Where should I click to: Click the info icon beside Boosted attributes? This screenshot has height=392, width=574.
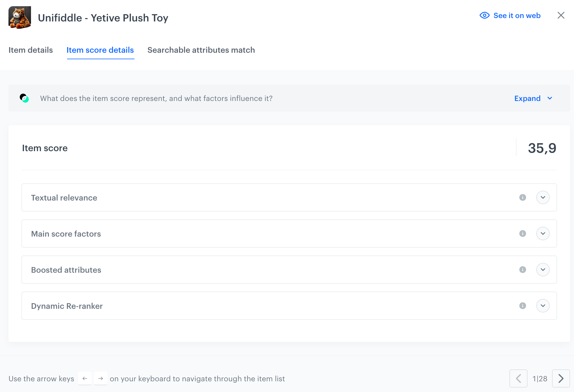[x=522, y=270]
